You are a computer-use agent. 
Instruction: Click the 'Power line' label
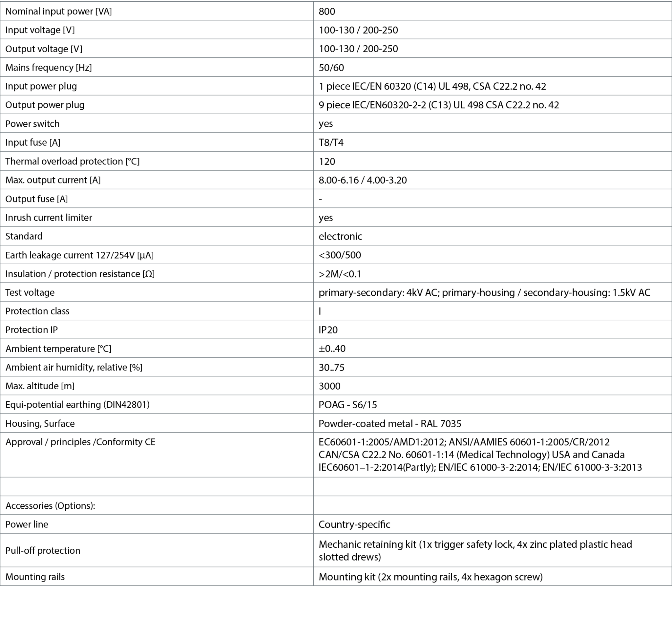tap(27, 524)
